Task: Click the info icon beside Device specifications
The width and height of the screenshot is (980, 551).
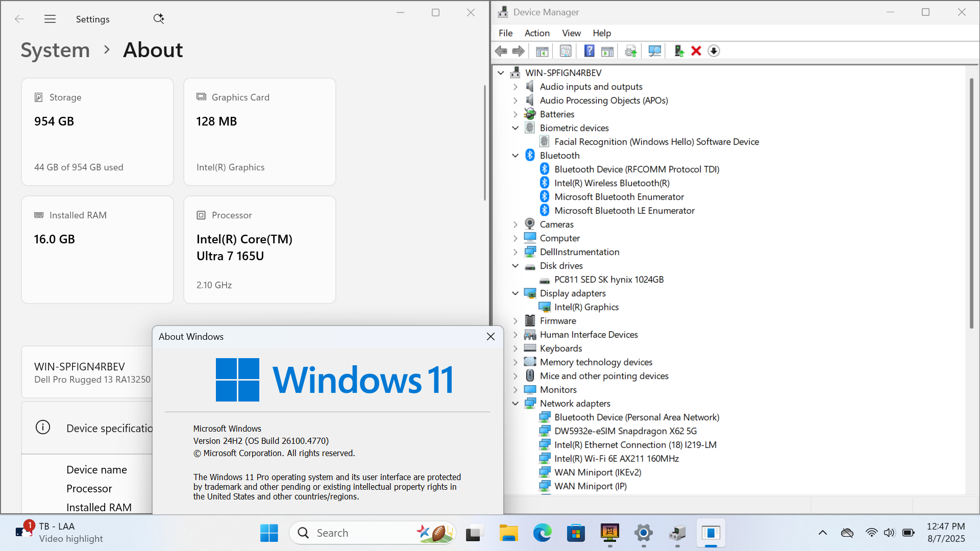Action: 43,428
